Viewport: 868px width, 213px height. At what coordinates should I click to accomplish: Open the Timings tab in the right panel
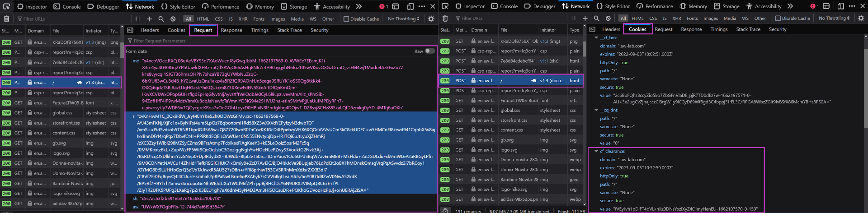pos(719,29)
